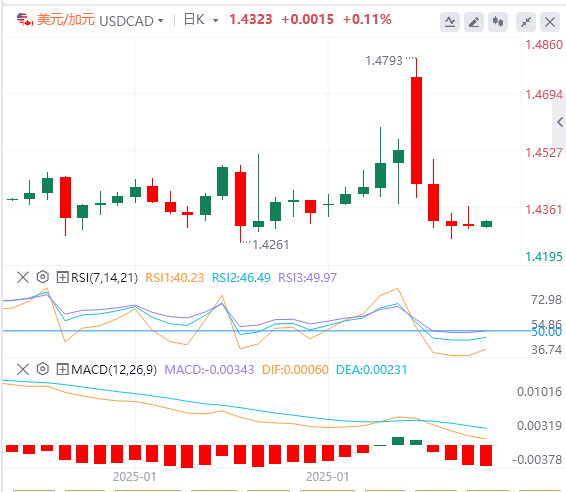Viewport: 566px width, 492px height.
Task: Click the DEA:0.00231 value
Action: (371, 370)
